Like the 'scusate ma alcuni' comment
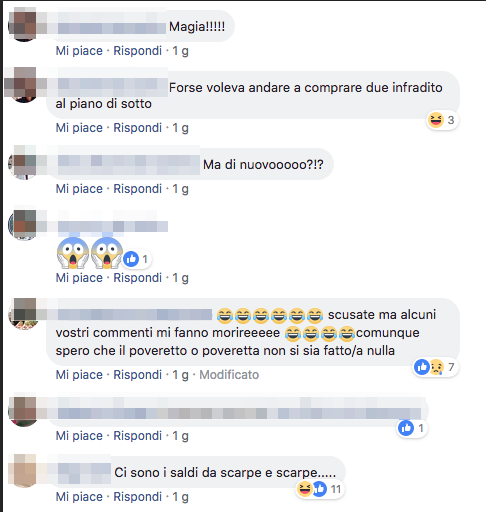 click(x=79, y=375)
